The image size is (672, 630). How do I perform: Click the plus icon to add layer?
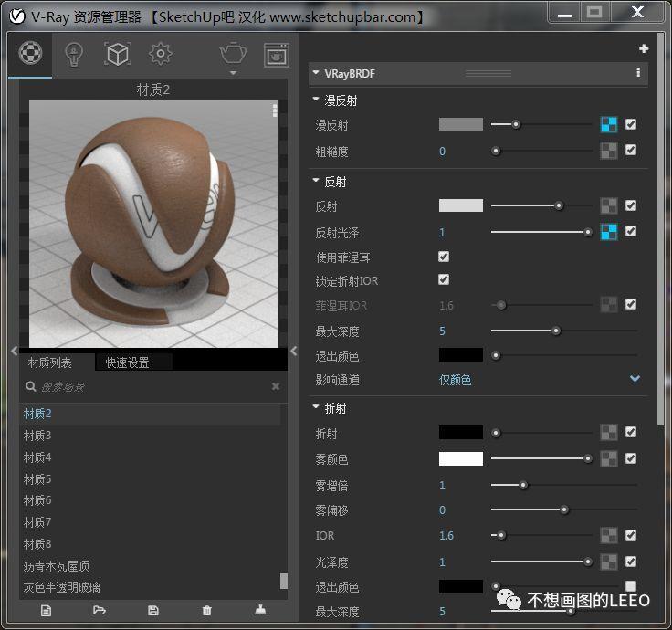[644, 49]
